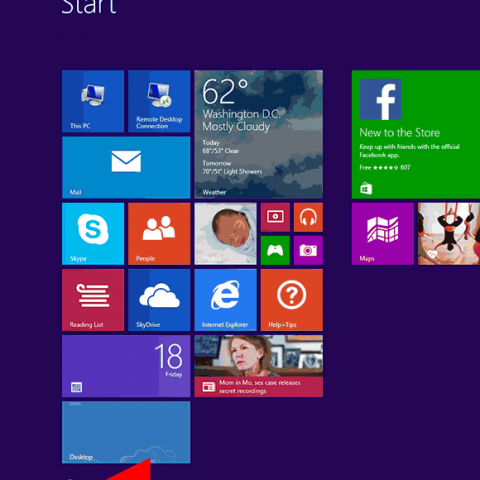
Task: Open the small Video tile
Action: (275, 217)
